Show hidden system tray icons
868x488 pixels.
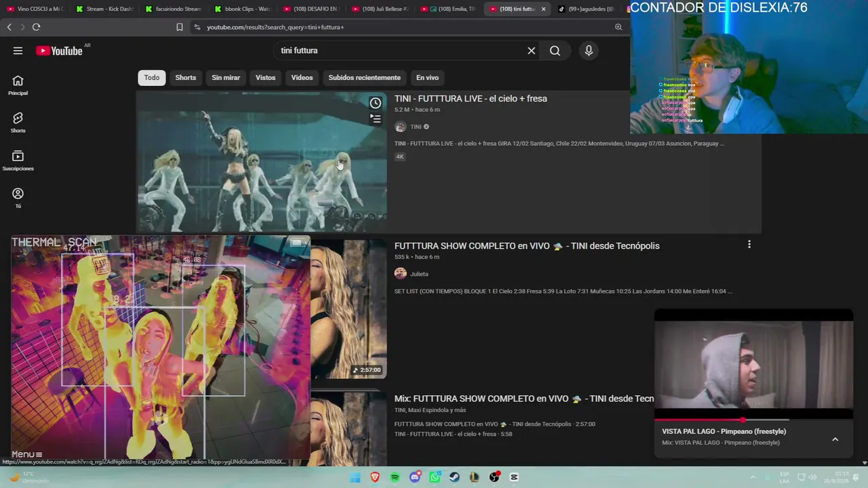click(752, 477)
